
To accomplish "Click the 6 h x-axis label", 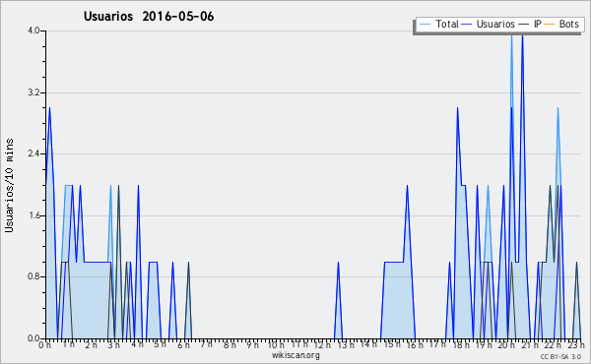I will [x=183, y=345].
